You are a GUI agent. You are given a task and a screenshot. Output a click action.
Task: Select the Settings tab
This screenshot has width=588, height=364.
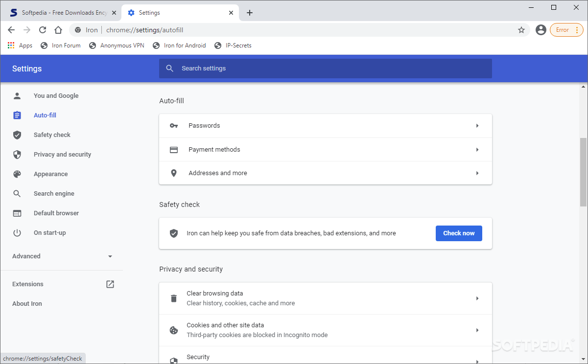click(x=180, y=13)
